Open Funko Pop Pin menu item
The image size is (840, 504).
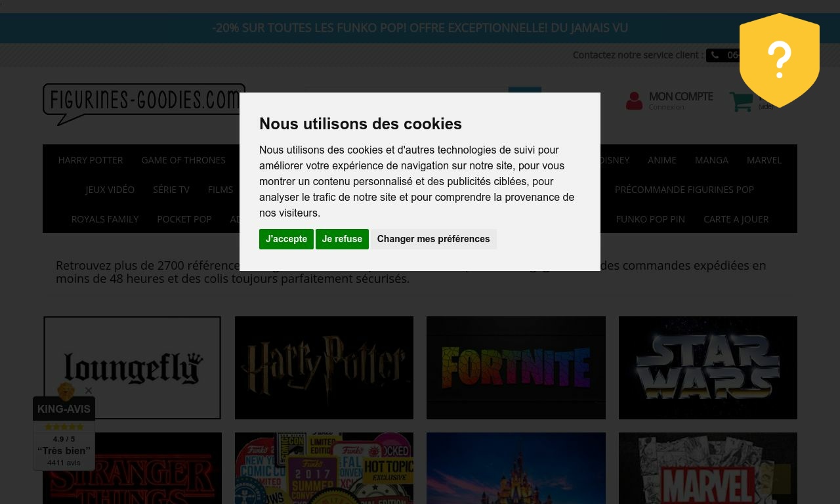[650, 219]
